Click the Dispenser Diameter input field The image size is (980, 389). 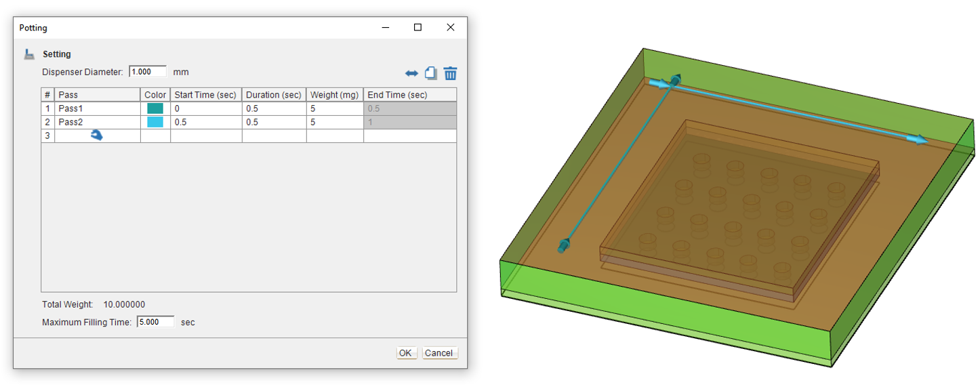[148, 72]
